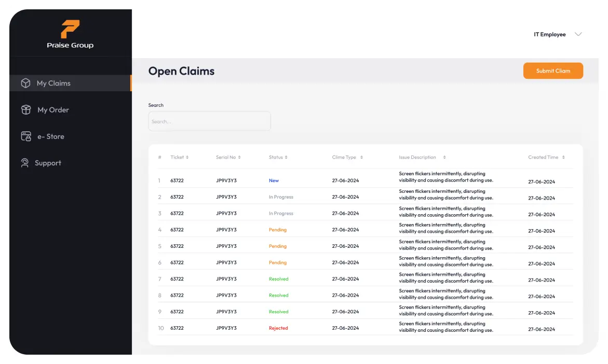Go to the Support menu item
Image resolution: width=608 pixels, height=364 pixels.
point(48,163)
